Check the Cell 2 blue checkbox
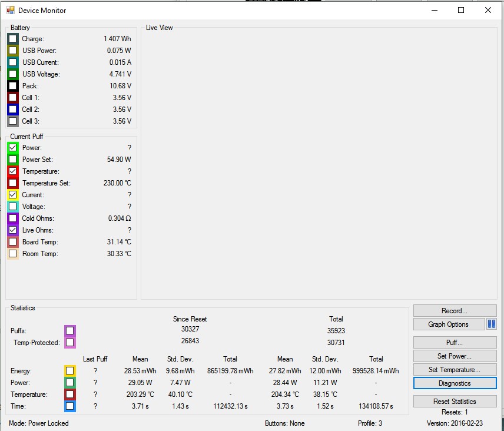 coord(13,110)
